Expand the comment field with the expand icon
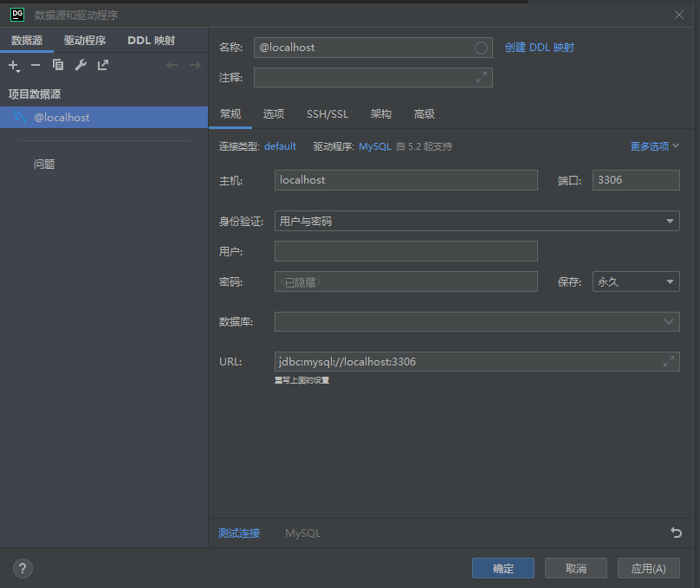This screenshot has height=588, width=700. tap(482, 78)
